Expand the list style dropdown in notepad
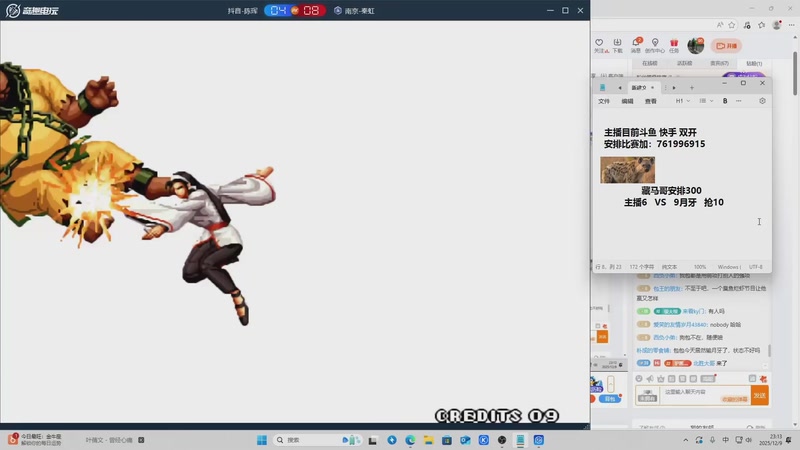800x450 pixels. (706, 101)
